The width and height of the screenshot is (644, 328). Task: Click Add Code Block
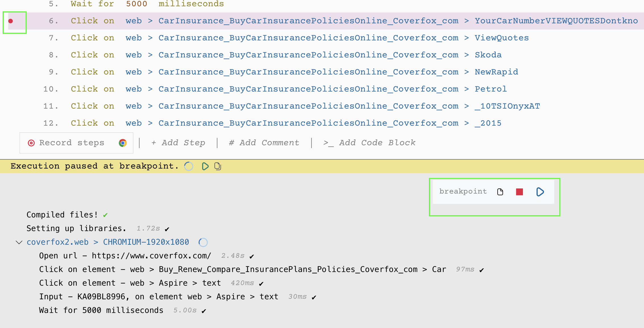tap(369, 143)
